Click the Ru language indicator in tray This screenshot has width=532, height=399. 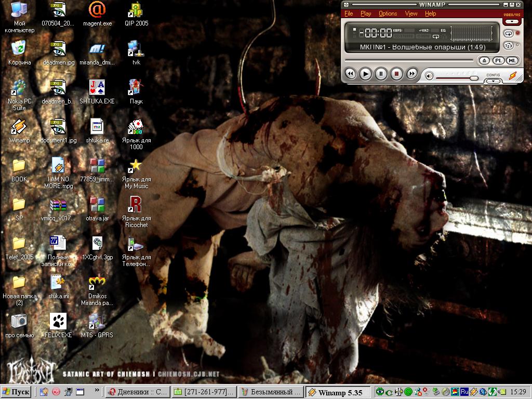pos(464,392)
